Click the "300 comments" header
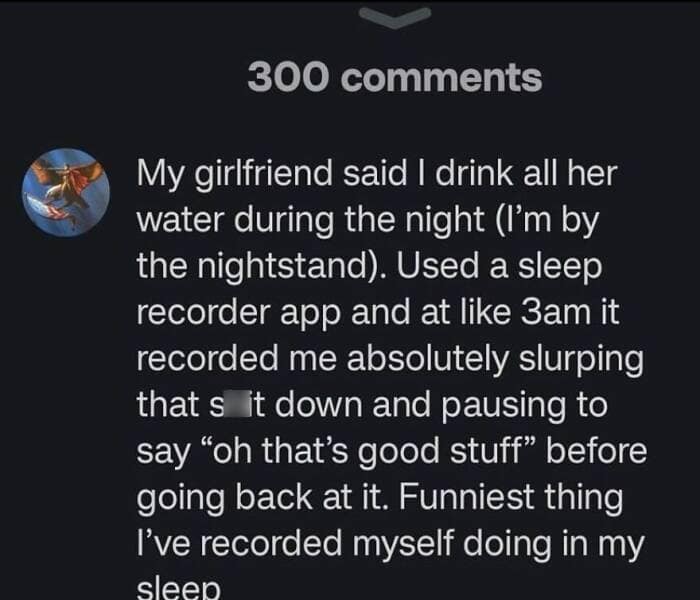Image resolution: width=700 pixels, height=600 pixels. click(x=394, y=77)
